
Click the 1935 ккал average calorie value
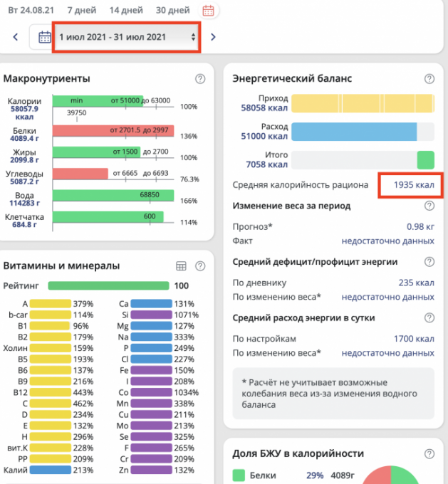[414, 185]
